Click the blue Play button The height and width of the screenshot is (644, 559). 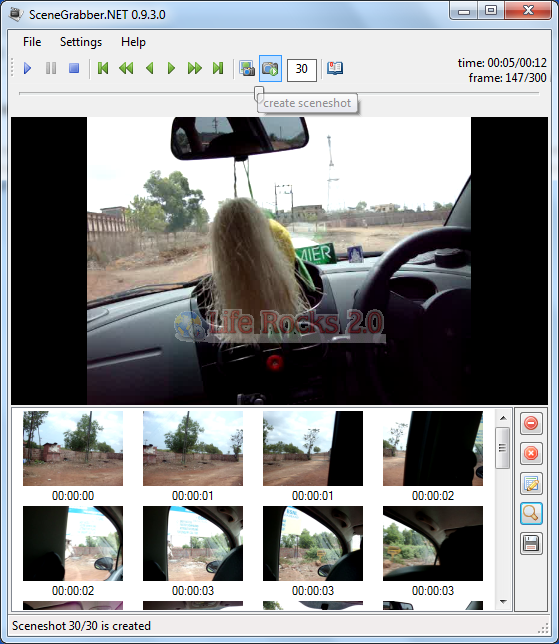(x=28, y=68)
